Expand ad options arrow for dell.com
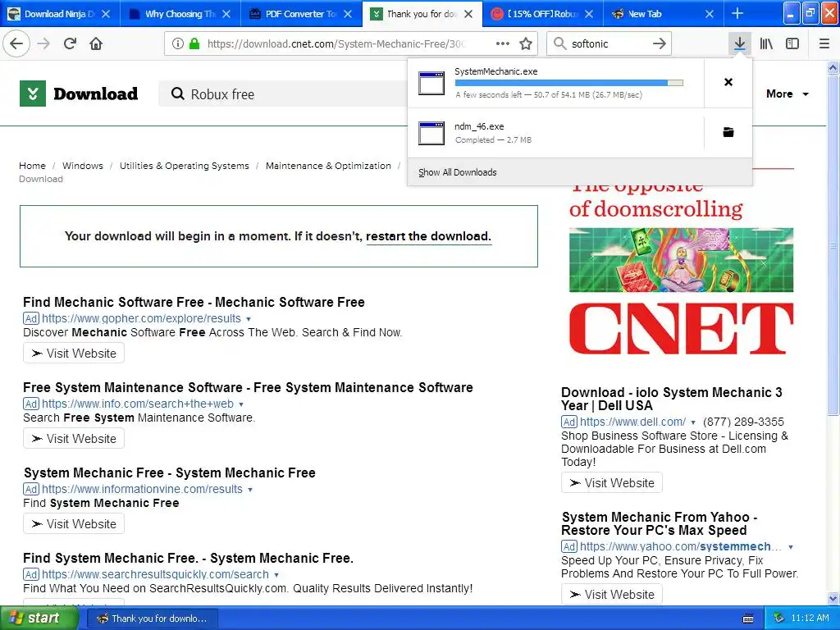The image size is (840, 630). [x=693, y=422]
